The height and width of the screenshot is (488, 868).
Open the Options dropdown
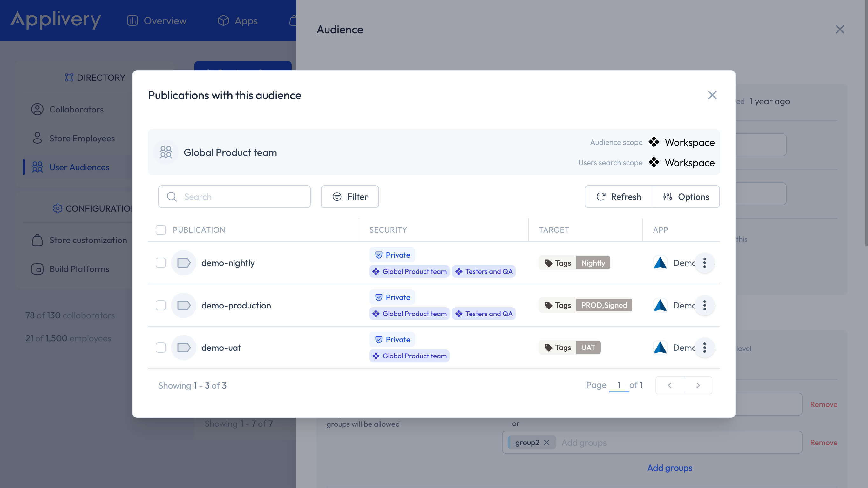pos(686,197)
